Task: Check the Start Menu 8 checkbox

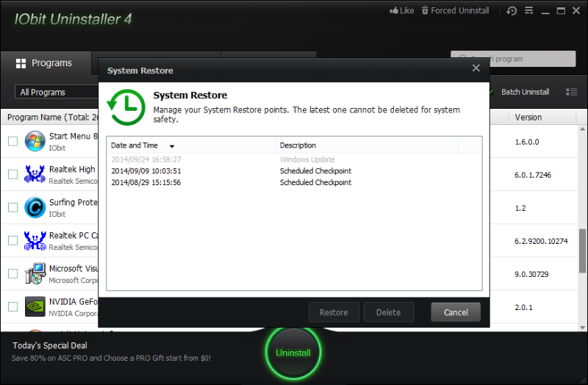Action: click(x=13, y=141)
